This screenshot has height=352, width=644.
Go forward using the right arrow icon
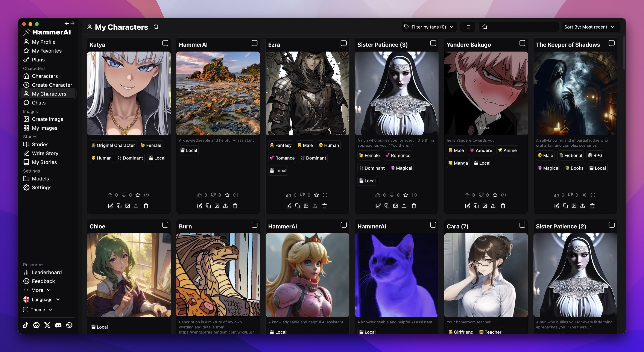pyautogui.click(x=73, y=23)
